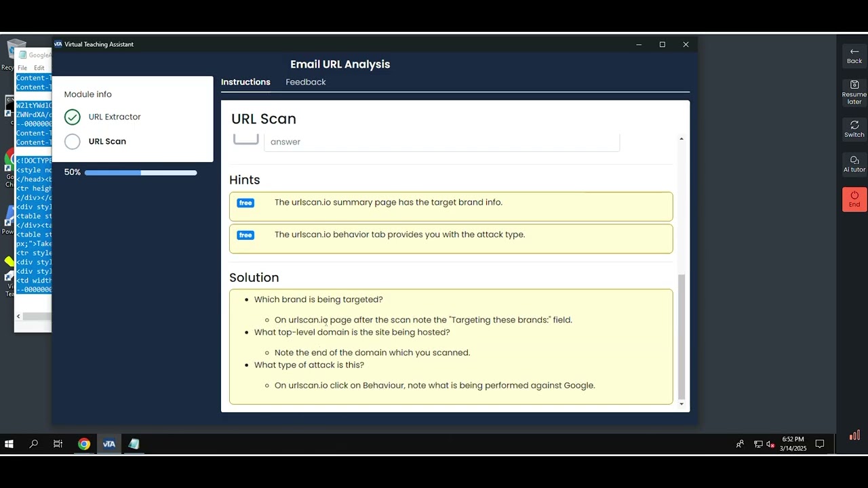Click the Hints heading
This screenshot has height=488, width=868.
[x=245, y=180]
